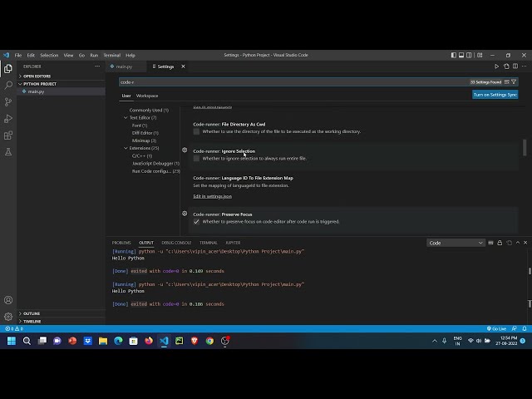This screenshot has height=399, width=532.
Task: Open the File menu
Action: (18, 55)
